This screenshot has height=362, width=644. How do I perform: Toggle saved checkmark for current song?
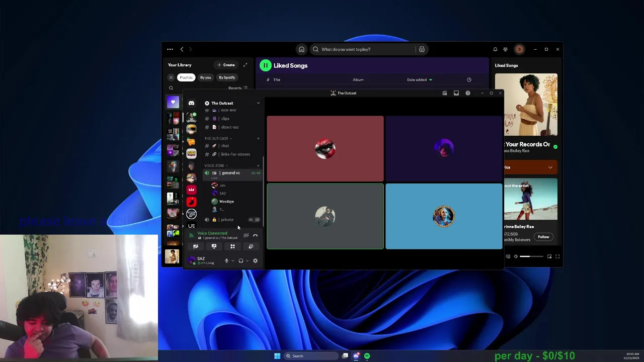[555, 147]
